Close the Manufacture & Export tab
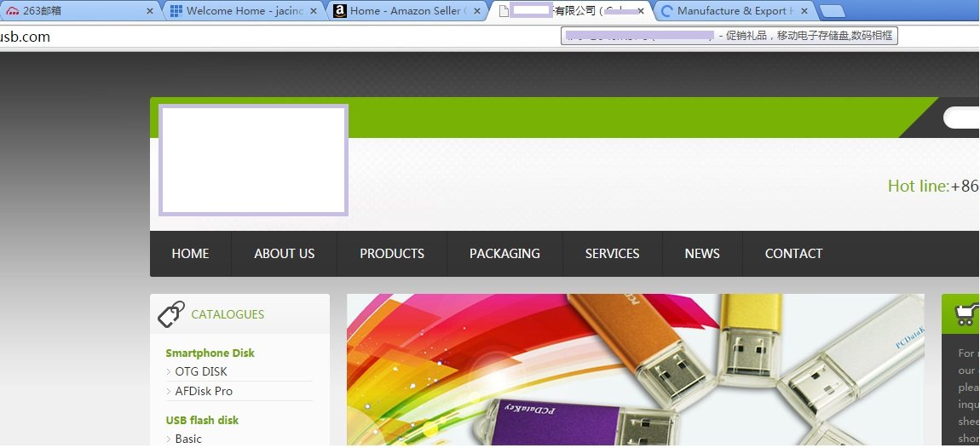The image size is (980, 448). tap(804, 11)
